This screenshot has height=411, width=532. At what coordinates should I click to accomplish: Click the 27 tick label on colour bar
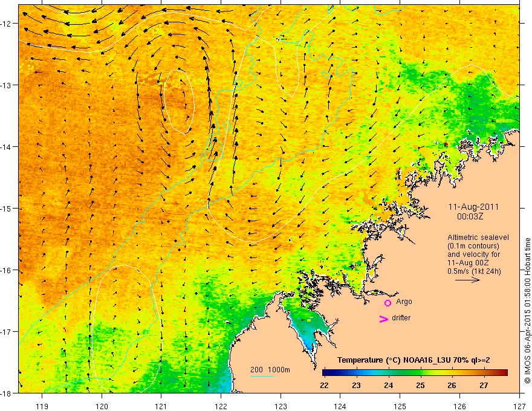[484, 385]
